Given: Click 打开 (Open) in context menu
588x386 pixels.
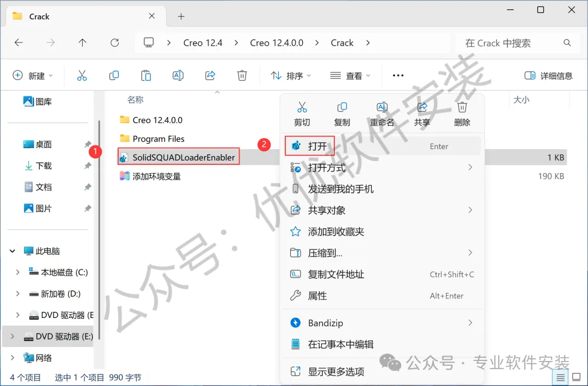Looking at the screenshot, I should pyautogui.click(x=382, y=146).
